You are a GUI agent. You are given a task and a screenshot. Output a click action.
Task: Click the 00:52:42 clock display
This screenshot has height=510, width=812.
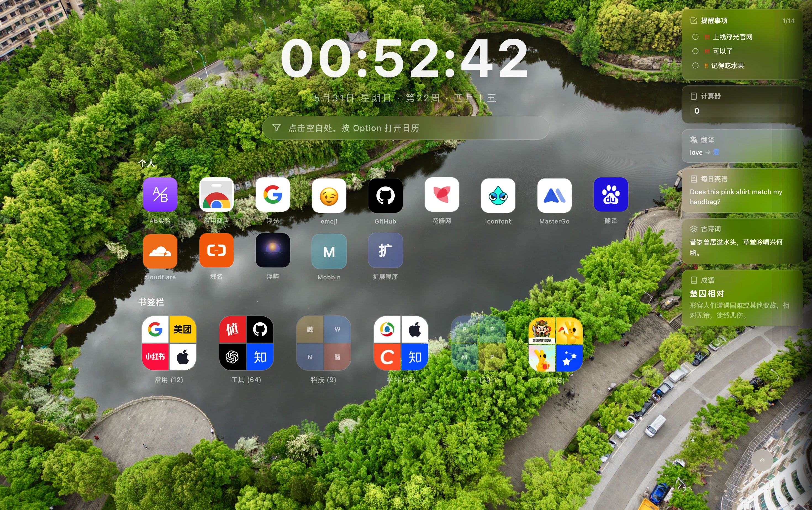point(404,58)
